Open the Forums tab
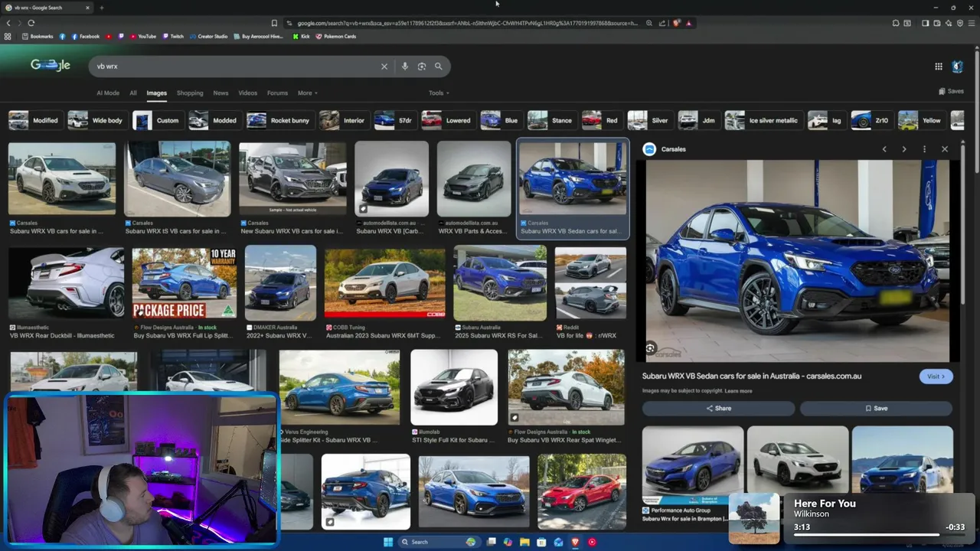Image resolution: width=980 pixels, height=551 pixels. [277, 93]
